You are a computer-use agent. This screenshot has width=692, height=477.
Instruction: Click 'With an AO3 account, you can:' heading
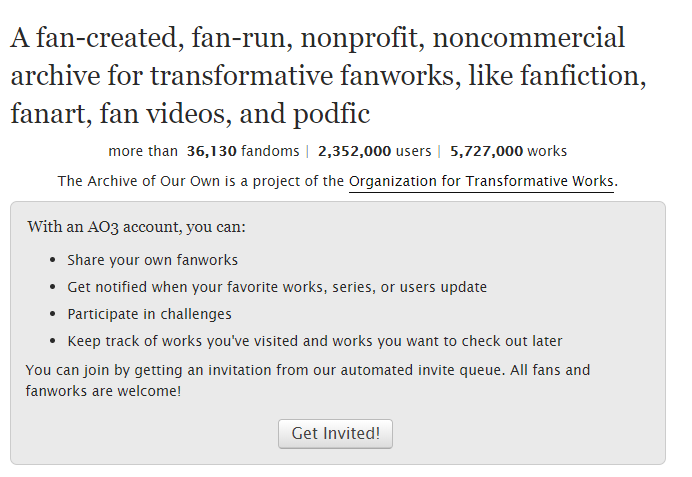point(136,227)
